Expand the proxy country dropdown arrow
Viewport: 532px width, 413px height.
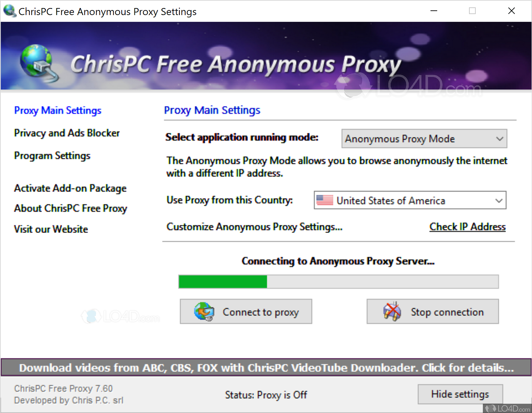click(x=499, y=200)
